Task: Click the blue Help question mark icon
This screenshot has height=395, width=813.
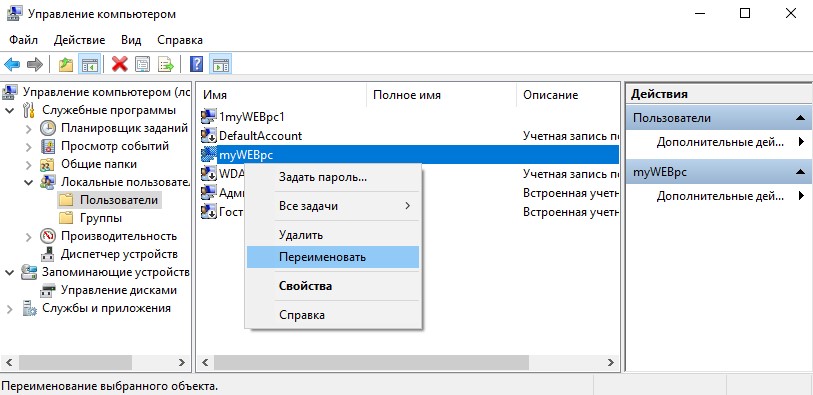Action: (x=197, y=65)
